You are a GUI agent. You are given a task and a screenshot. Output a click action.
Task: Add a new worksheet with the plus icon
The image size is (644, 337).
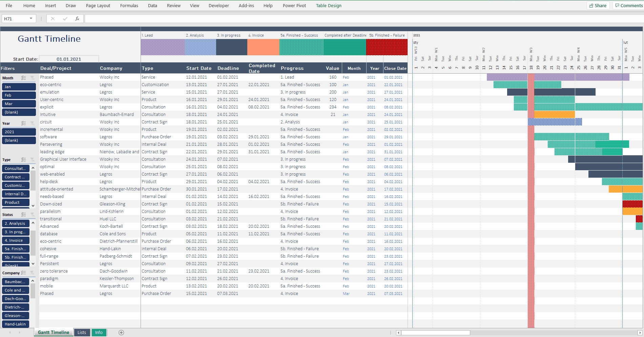pyautogui.click(x=121, y=333)
